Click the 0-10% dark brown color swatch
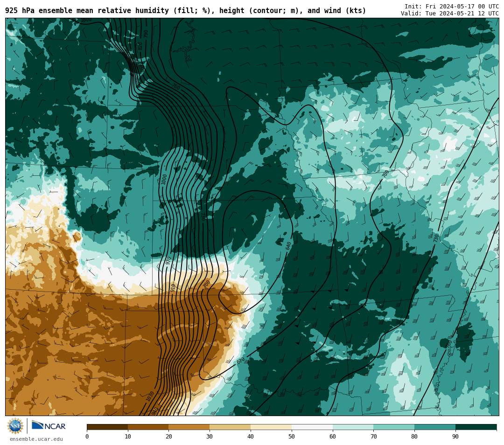This screenshot has height=445, width=504. (107, 427)
